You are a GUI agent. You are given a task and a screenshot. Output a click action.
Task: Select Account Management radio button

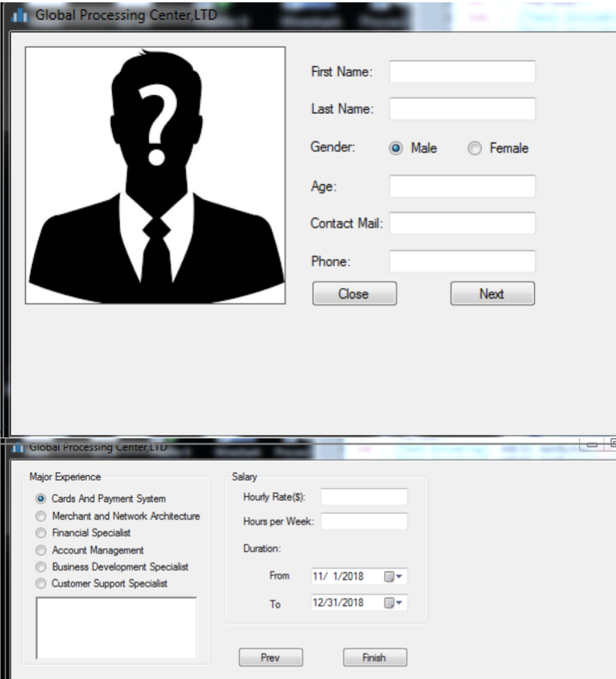pyautogui.click(x=41, y=550)
